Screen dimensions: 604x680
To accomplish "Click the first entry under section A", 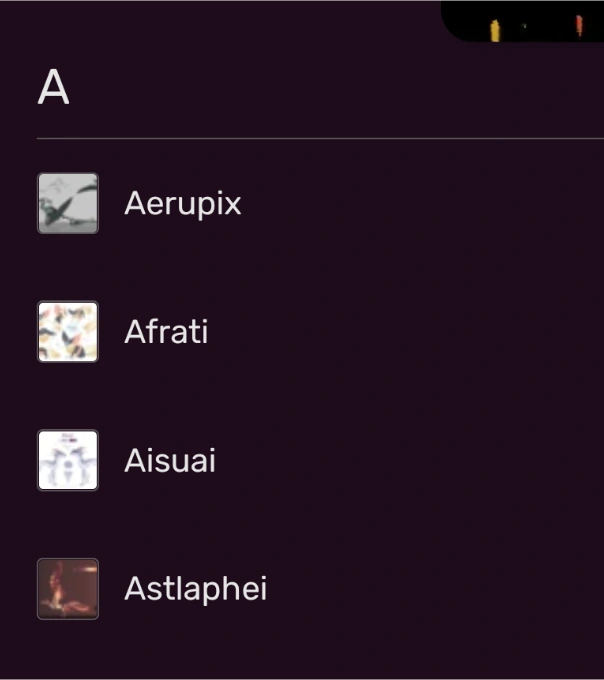I will click(183, 203).
